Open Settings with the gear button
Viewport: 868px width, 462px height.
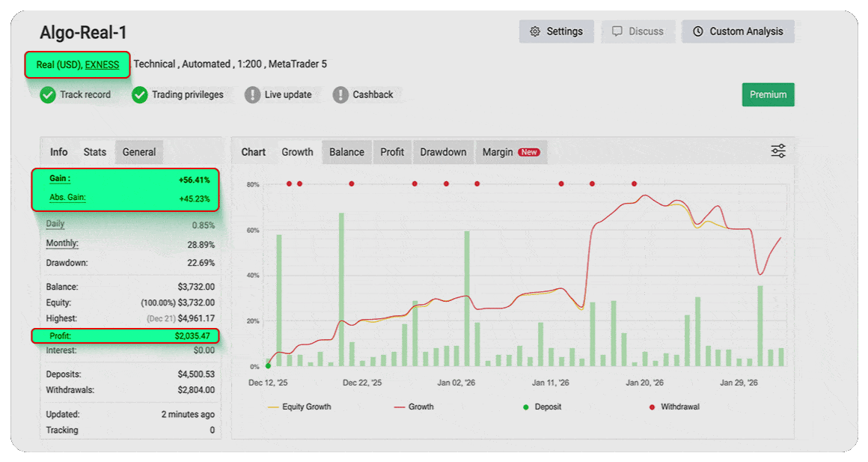556,31
